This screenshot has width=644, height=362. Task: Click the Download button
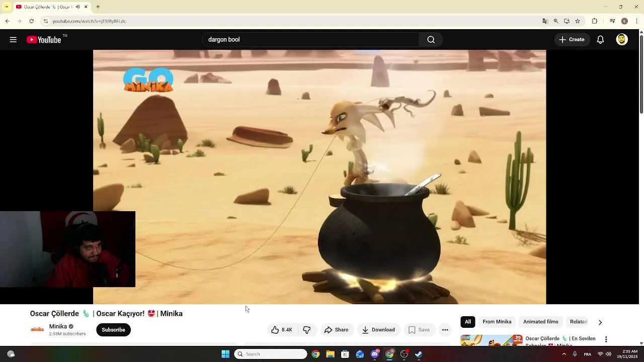pyautogui.click(x=379, y=330)
